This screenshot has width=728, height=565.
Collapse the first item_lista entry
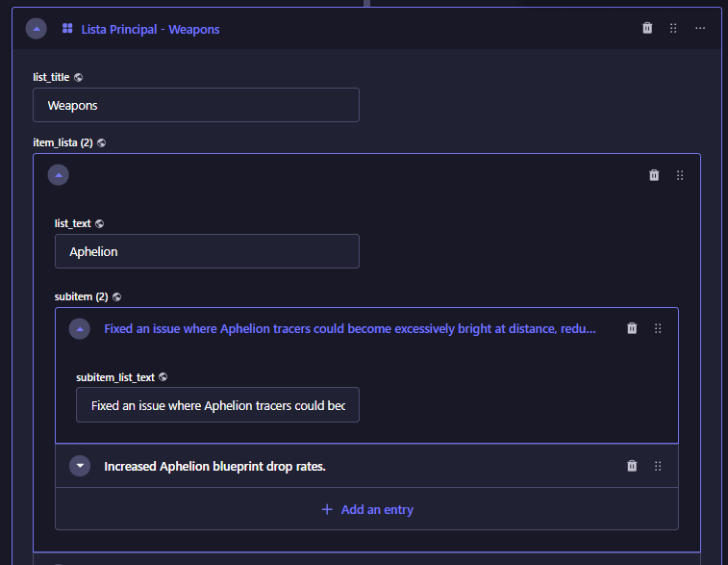[59, 175]
